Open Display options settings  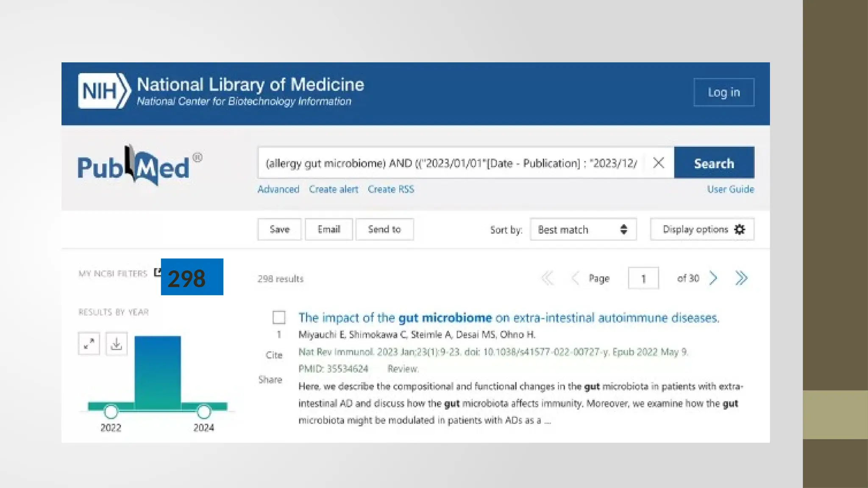702,230
